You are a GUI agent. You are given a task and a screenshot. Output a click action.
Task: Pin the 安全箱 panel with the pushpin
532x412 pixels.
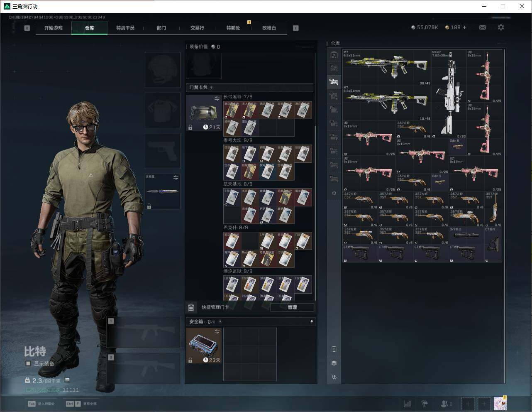[x=311, y=321]
